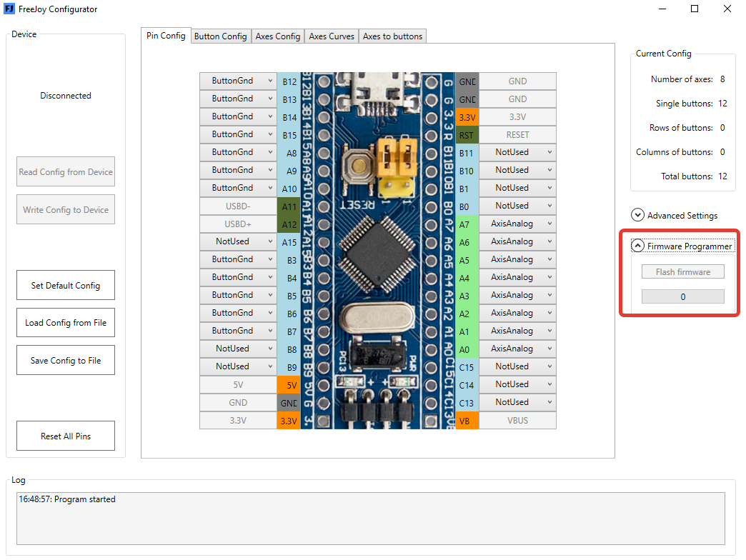This screenshot has height=560, width=746.
Task: Open the C15 pin function dropdown
Action: pyautogui.click(x=517, y=366)
